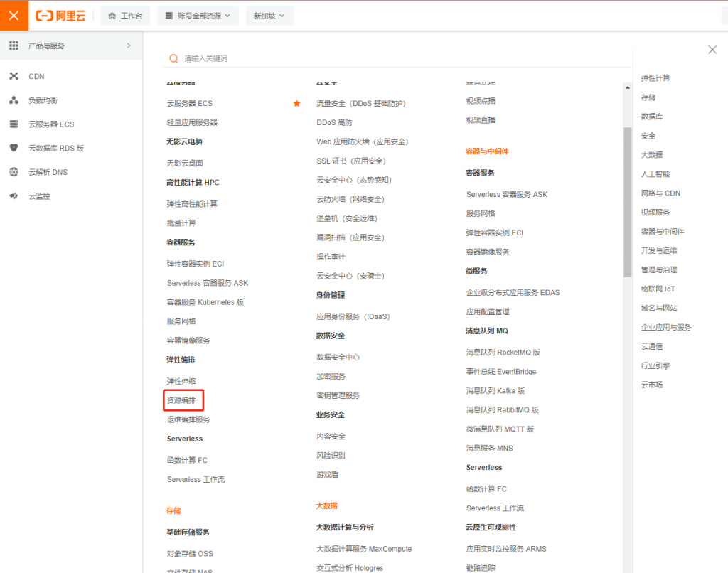This screenshot has height=573, width=728.
Task: Jump to 存储 category in right index
Action: point(648,97)
